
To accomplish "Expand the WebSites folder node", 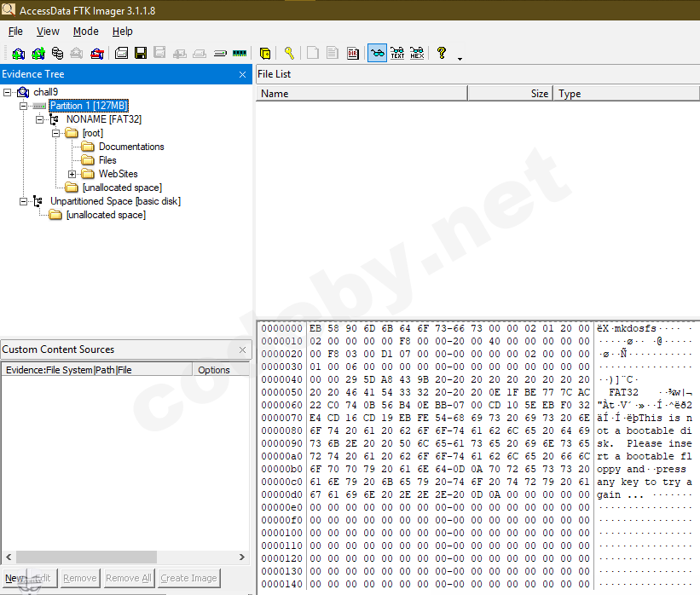I will click(x=72, y=174).
